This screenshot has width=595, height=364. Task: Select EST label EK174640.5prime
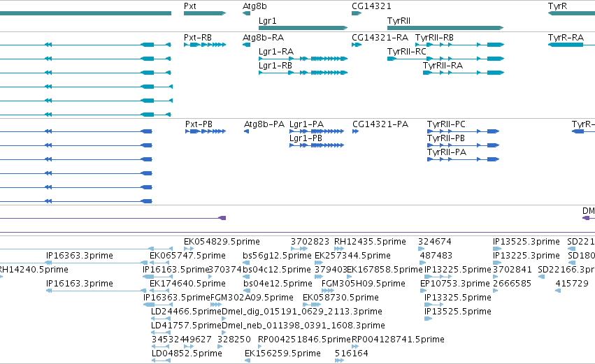pyautogui.click(x=187, y=284)
